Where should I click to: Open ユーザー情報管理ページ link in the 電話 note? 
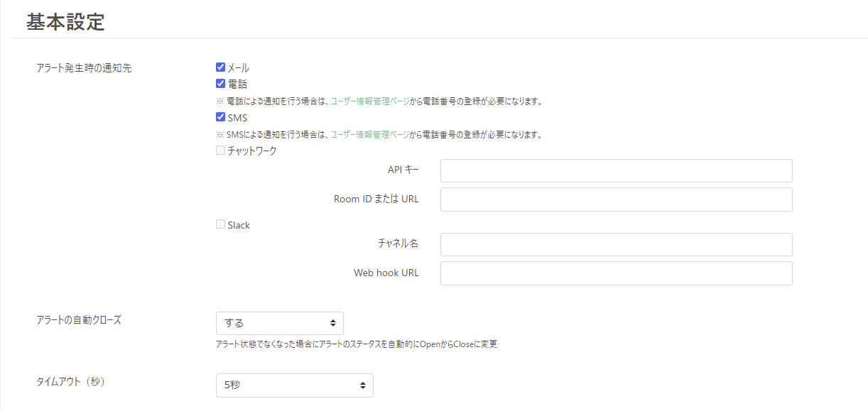370,102
